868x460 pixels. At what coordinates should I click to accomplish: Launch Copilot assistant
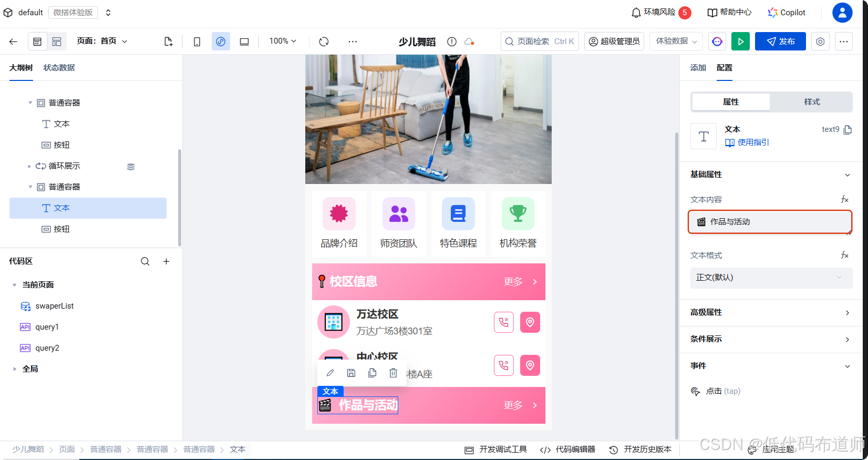click(x=787, y=12)
